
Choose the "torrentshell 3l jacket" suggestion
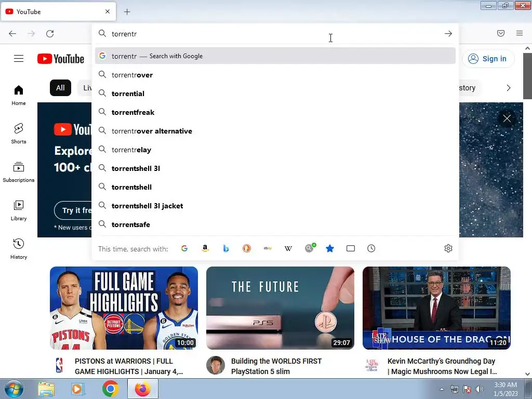[x=275, y=206]
